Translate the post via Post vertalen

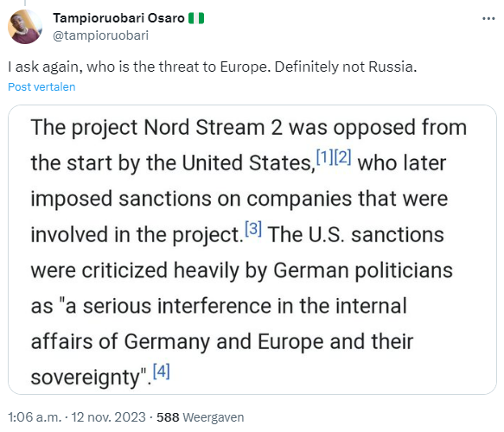[41, 86]
